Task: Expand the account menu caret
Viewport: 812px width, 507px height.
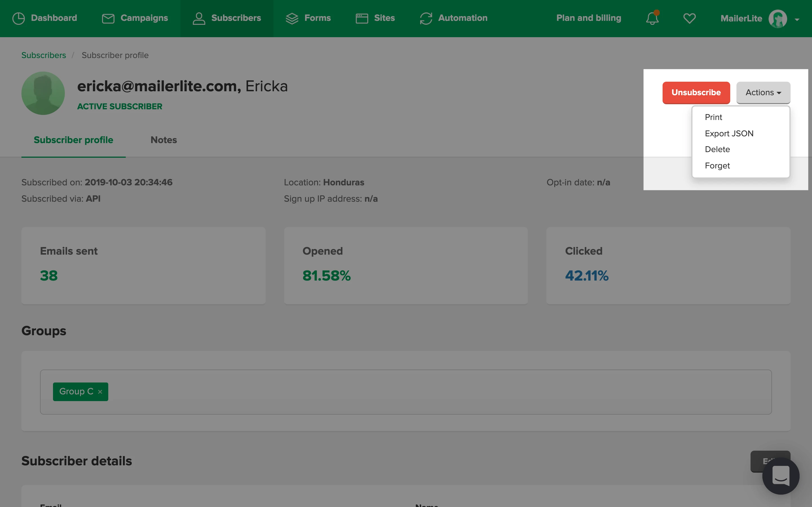Action: [797, 19]
